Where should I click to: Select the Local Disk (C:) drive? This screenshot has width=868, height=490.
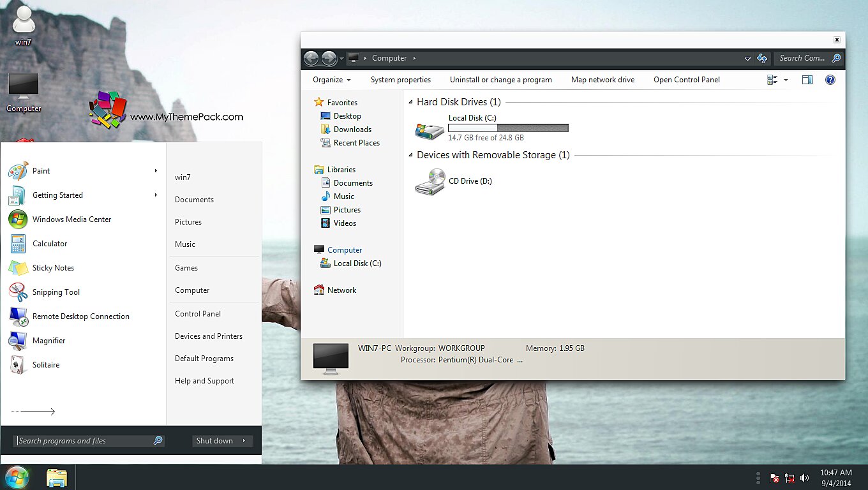tap(491, 128)
